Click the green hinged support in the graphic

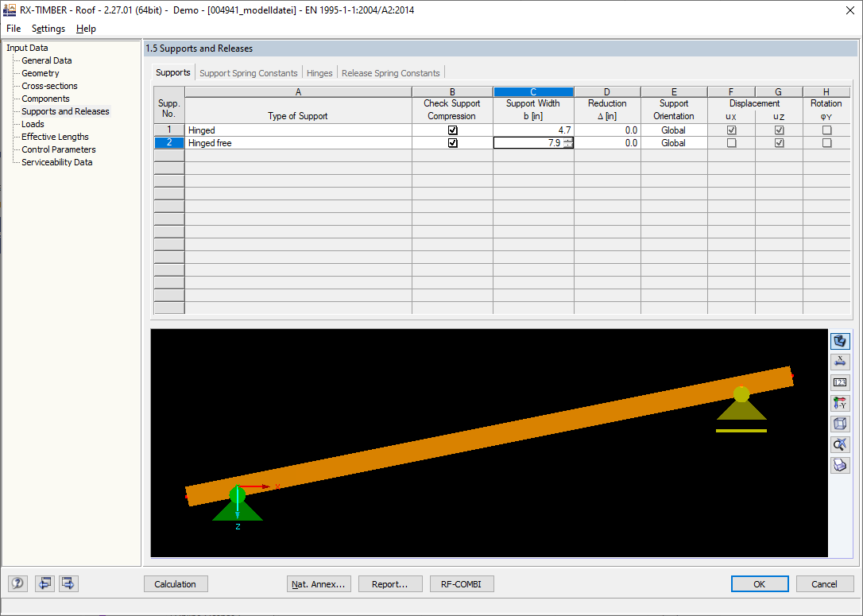[238, 504]
